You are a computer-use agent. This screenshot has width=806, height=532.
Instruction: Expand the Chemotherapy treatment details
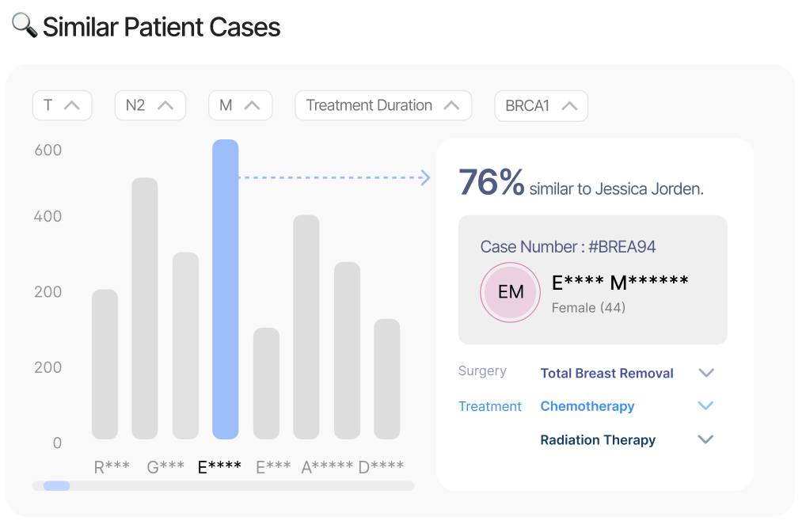pos(705,405)
